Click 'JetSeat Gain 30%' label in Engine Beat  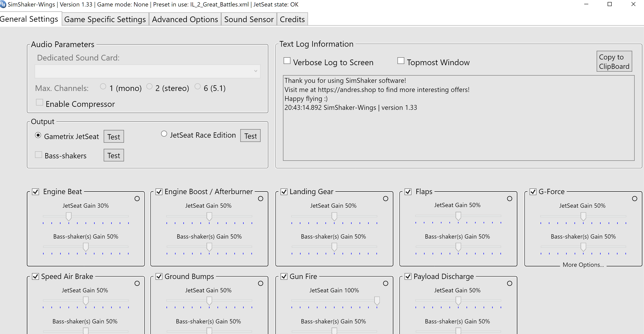tap(86, 206)
